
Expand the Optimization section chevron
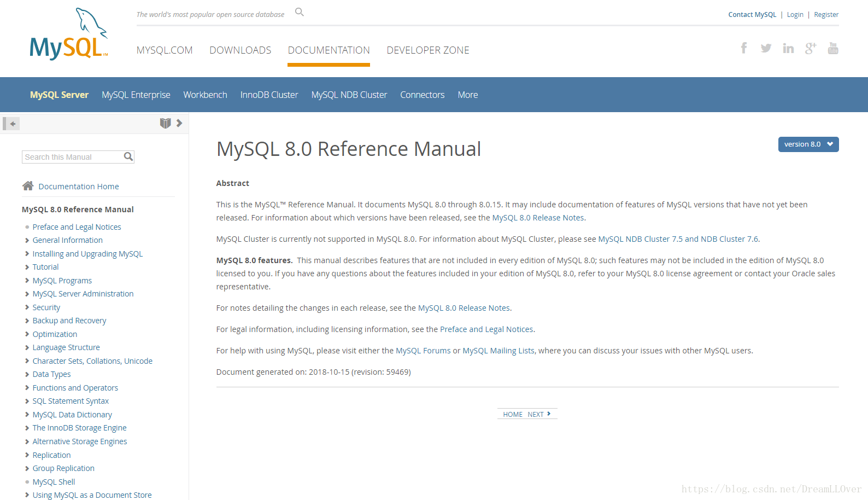coord(27,334)
